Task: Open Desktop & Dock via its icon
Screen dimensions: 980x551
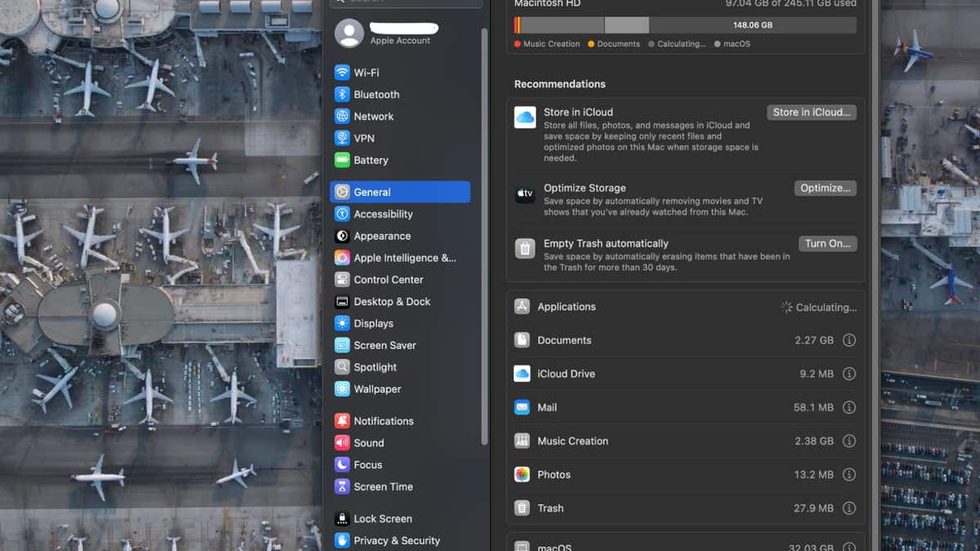Action: coord(342,301)
